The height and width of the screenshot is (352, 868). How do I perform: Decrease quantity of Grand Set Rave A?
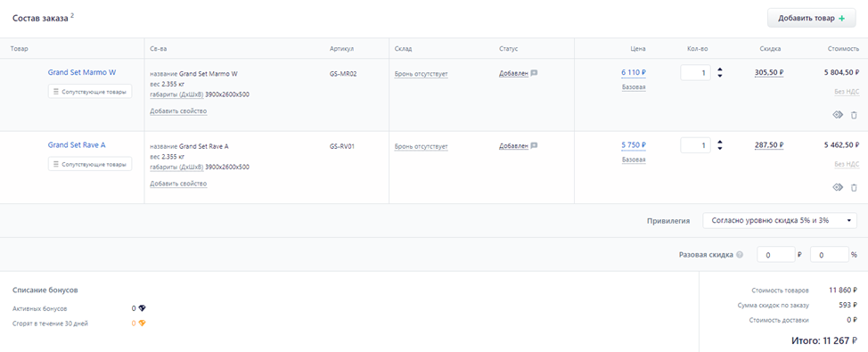(720, 148)
